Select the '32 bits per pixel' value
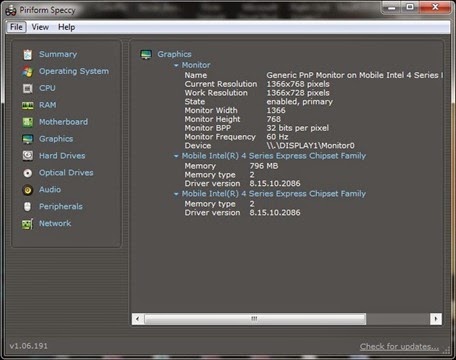 [x=297, y=128]
